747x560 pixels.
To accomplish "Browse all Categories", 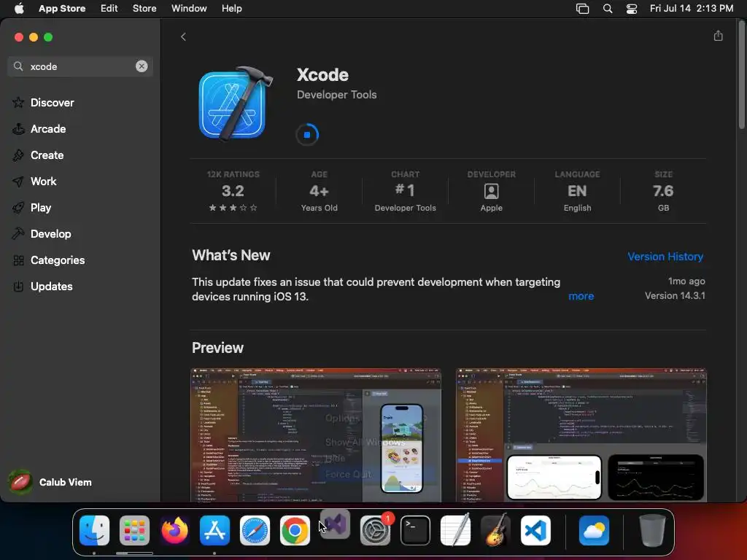I will (57, 260).
